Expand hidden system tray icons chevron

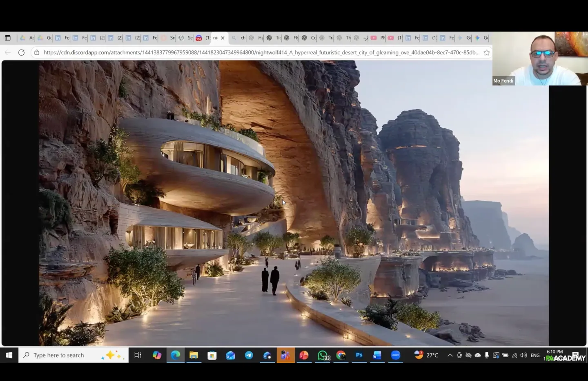pyautogui.click(x=450, y=355)
